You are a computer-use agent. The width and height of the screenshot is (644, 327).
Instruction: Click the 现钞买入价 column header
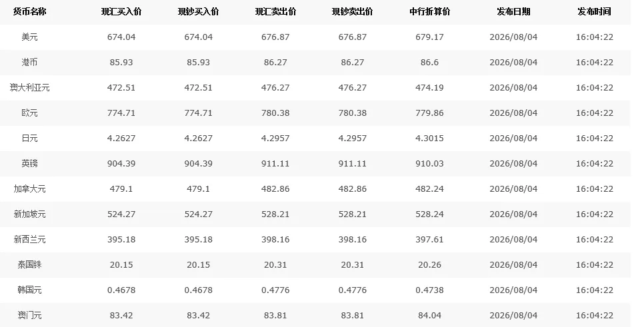[x=199, y=12]
